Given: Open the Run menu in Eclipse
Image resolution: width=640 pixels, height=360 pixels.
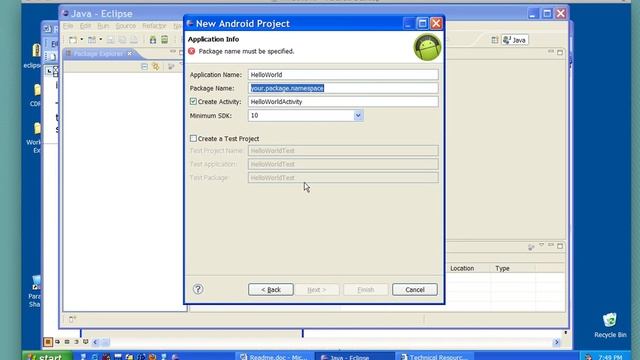Looking at the screenshot, I should tap(103, 26).
